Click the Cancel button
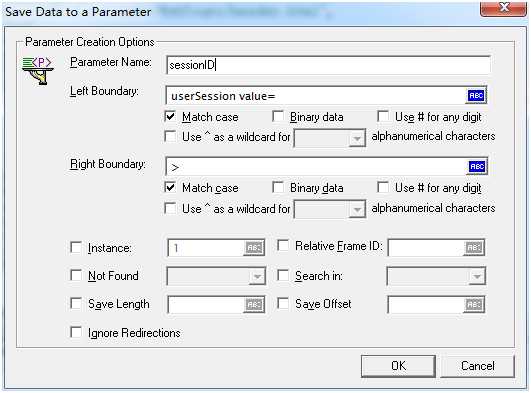This screenshot has height=393, width=531. [x=477, y=366]
